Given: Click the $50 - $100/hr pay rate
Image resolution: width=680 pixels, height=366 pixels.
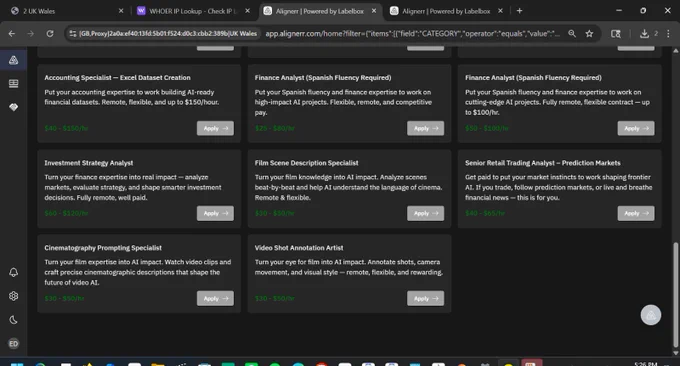Looking at the screenshot, I should point(487,128).
